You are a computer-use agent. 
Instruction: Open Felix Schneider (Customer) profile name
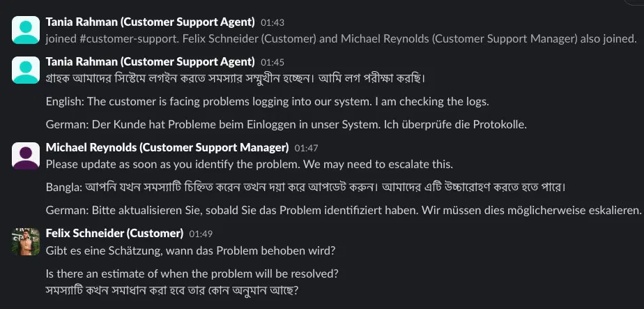[114, 234]
